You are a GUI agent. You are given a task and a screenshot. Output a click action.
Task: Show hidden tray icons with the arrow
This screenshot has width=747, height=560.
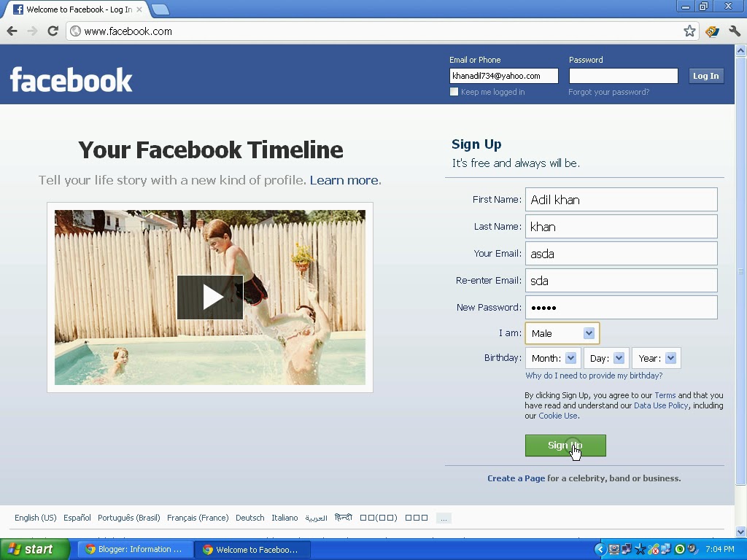600,550
